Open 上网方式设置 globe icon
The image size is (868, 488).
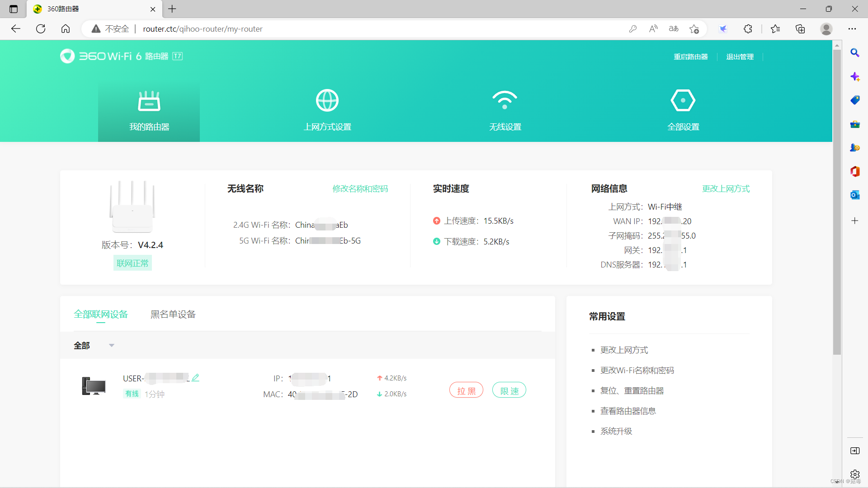(x=327, y=100)
